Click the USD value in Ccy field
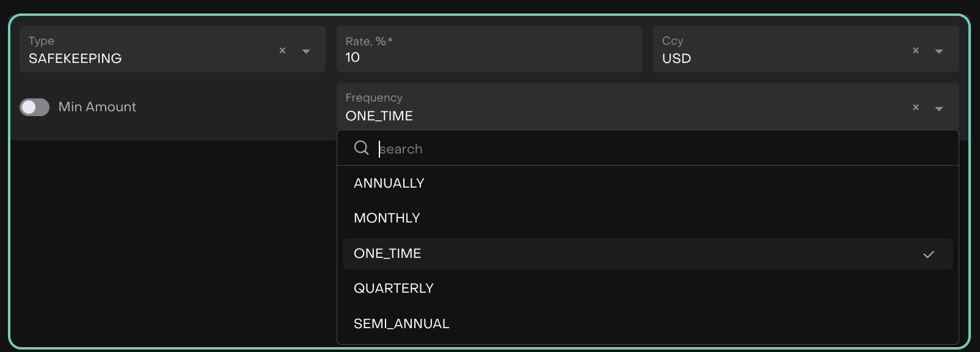 676,59
